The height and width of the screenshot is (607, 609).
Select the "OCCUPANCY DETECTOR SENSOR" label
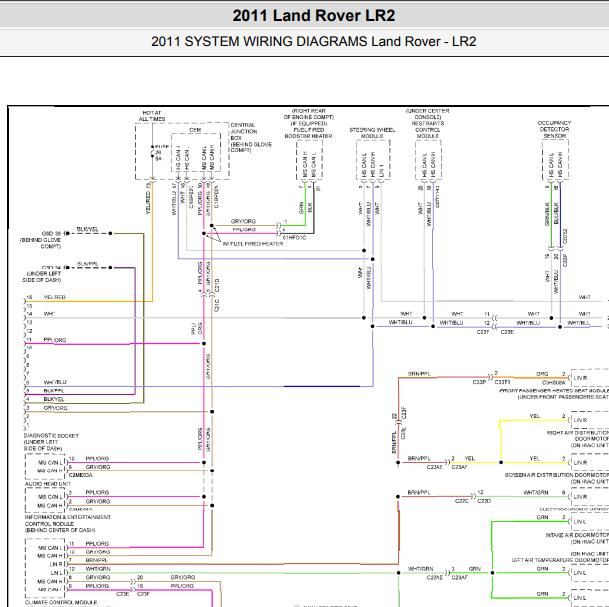tap(554, 129)
